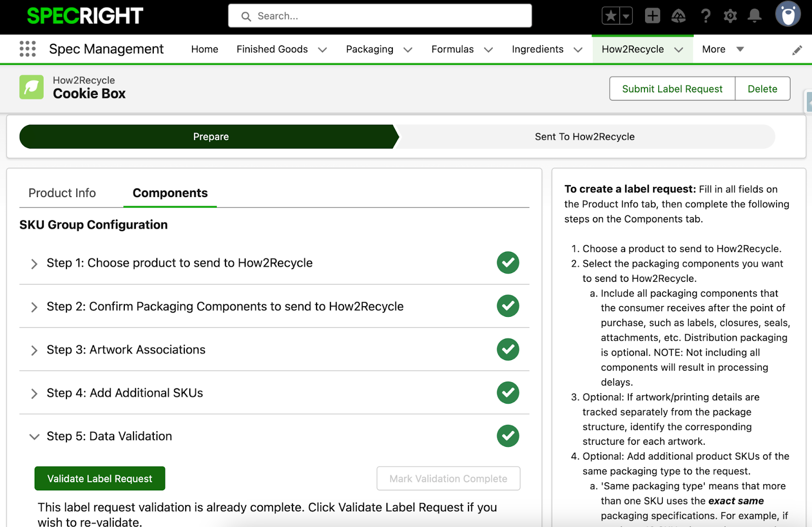Open the global actions plus icon
Screen dimensions: 812x527
652,16
